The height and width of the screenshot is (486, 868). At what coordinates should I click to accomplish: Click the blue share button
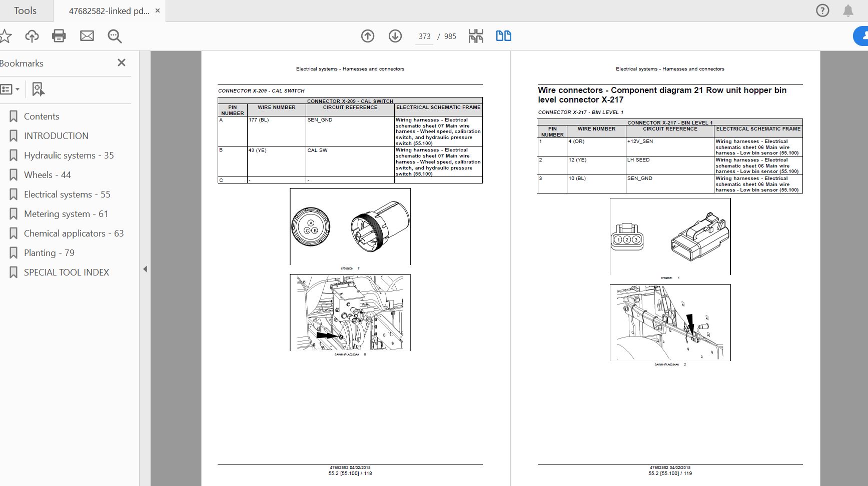[860, 36]
